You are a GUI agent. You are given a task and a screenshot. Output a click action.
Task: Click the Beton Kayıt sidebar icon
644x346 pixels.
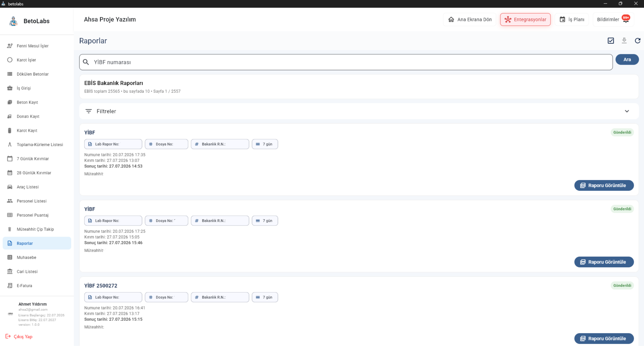(10, 102)
